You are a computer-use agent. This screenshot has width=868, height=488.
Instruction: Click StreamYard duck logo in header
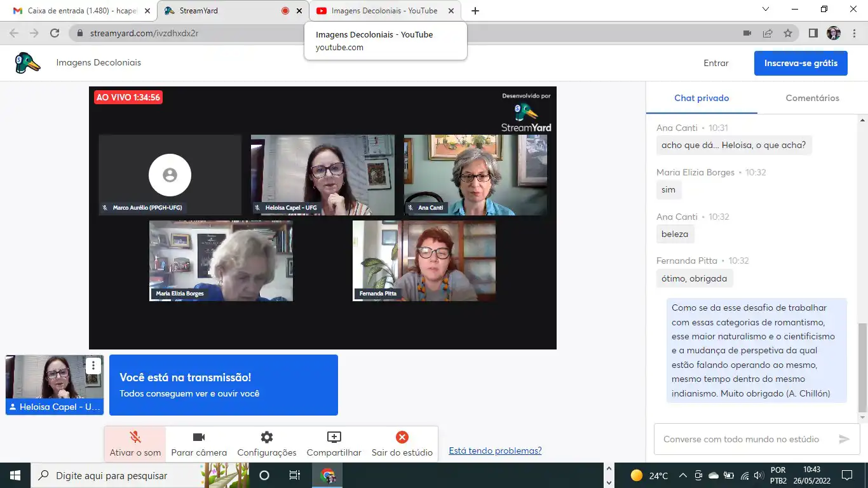27,63
